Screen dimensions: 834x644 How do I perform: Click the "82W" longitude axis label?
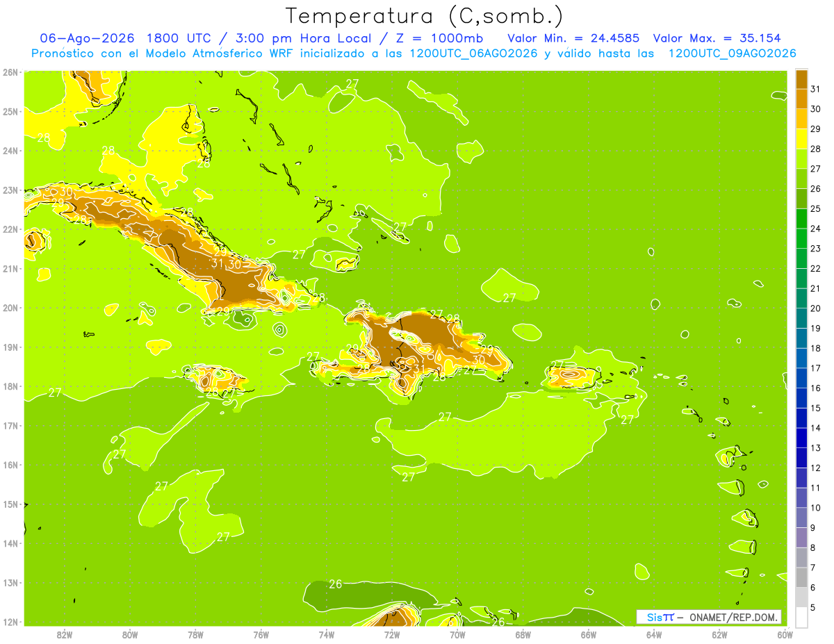tap(65, 635)
